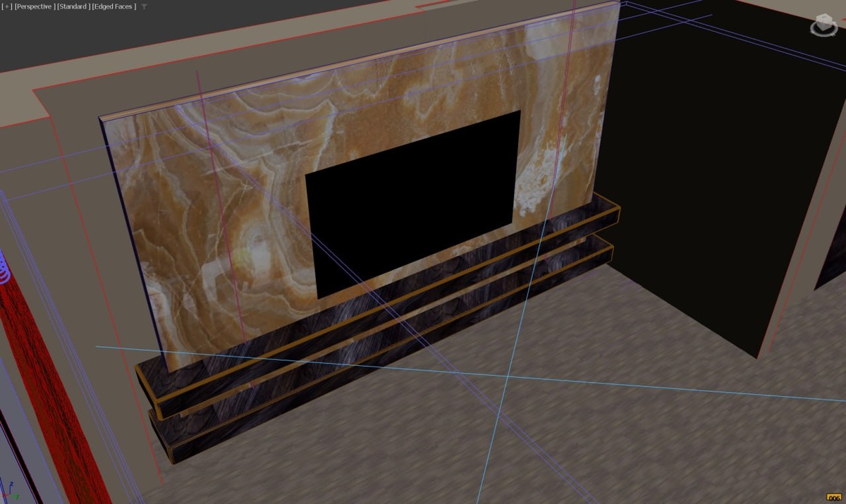Click the viewport filter funnel icon

(x=144, y=6)
